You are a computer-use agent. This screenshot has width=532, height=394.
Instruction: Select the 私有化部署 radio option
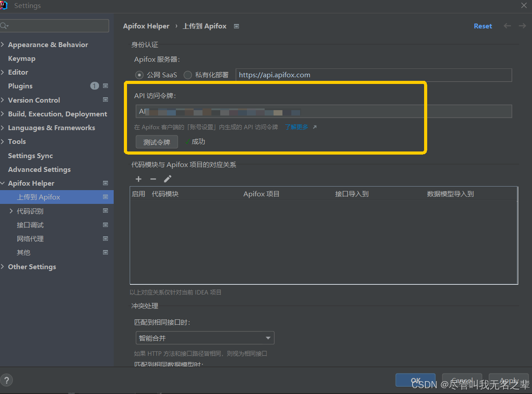[188, 75]
